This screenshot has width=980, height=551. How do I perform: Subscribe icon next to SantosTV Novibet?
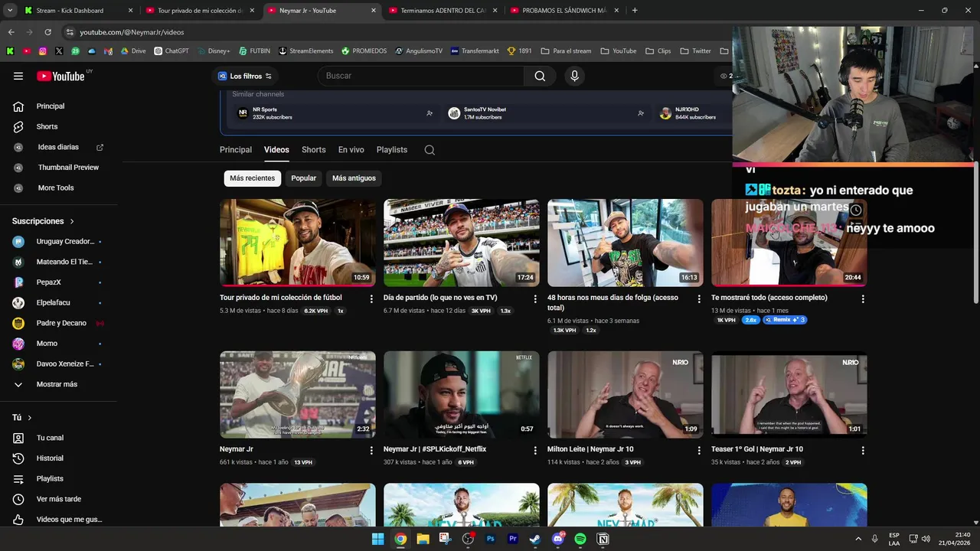click(641, 113)
